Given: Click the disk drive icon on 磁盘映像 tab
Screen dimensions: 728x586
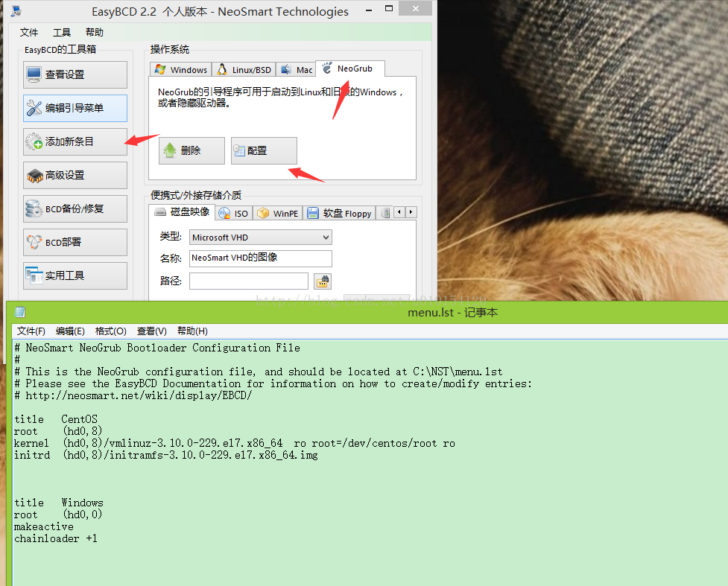Looking at the screenshot, I should (160, 212).
